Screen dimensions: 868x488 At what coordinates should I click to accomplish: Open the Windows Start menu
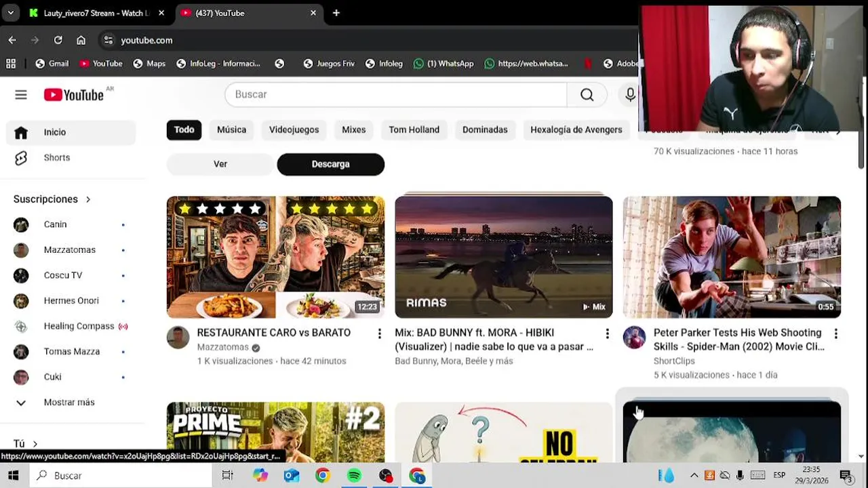(x=14, y=476)
